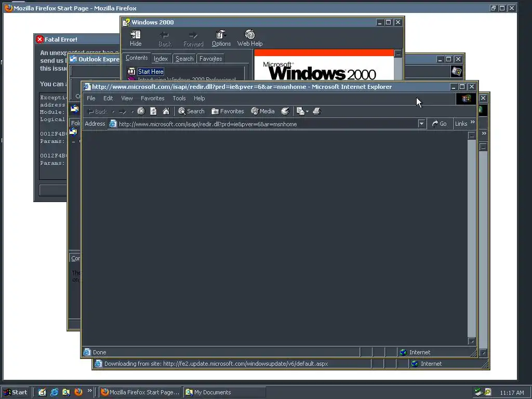The image size is (532, 399).
Task: Click the network tray icon near clock
Action: (x=478, y=392)
